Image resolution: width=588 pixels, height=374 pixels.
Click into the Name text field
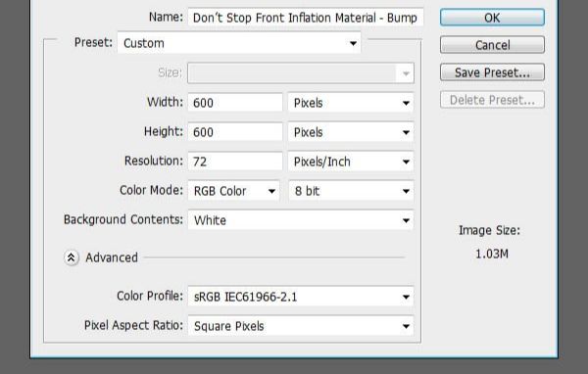point(306,18)
